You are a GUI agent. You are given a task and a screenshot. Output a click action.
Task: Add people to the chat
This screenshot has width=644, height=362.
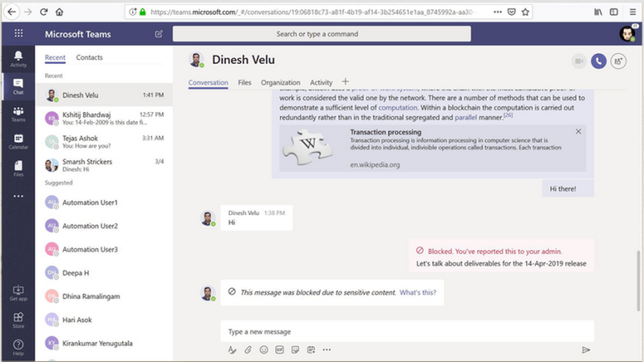[x=618, y=61]
